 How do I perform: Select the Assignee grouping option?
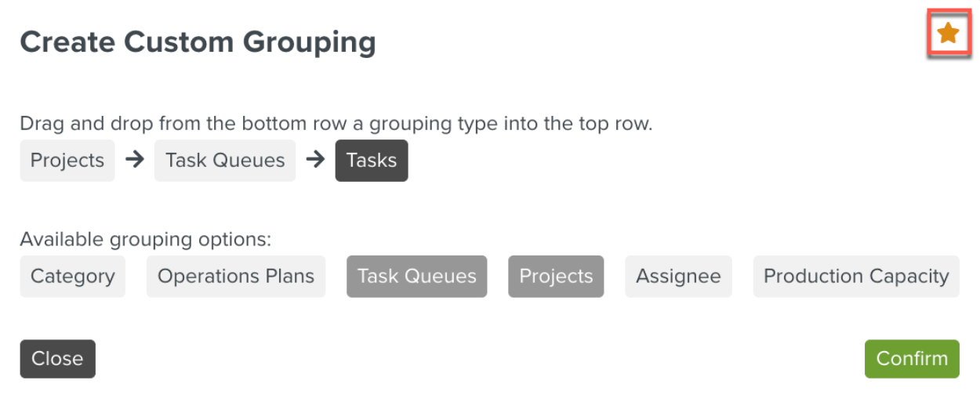[x=678, y=277]
